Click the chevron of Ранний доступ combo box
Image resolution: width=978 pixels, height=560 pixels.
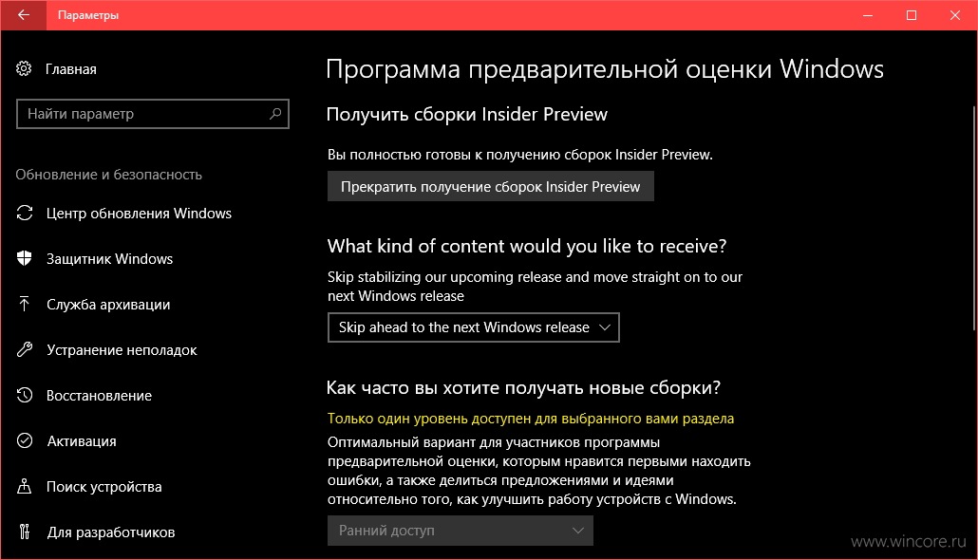click(x=578, y=531)
